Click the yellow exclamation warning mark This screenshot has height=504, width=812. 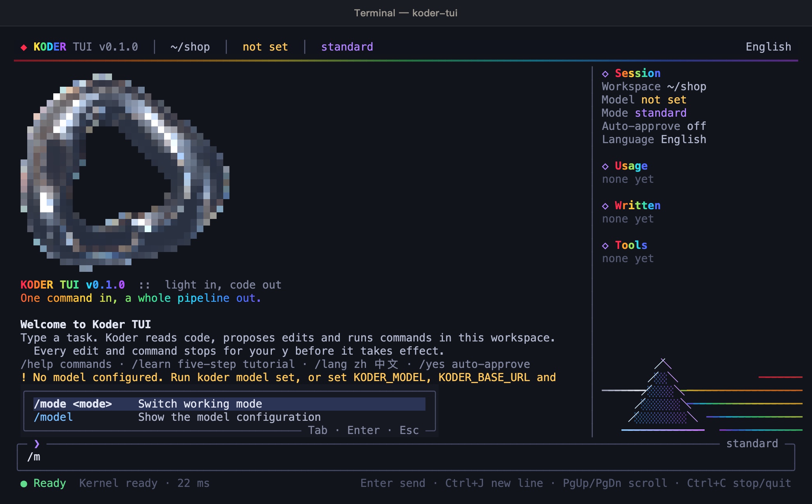pyautogui.click(x=24, y=377)
